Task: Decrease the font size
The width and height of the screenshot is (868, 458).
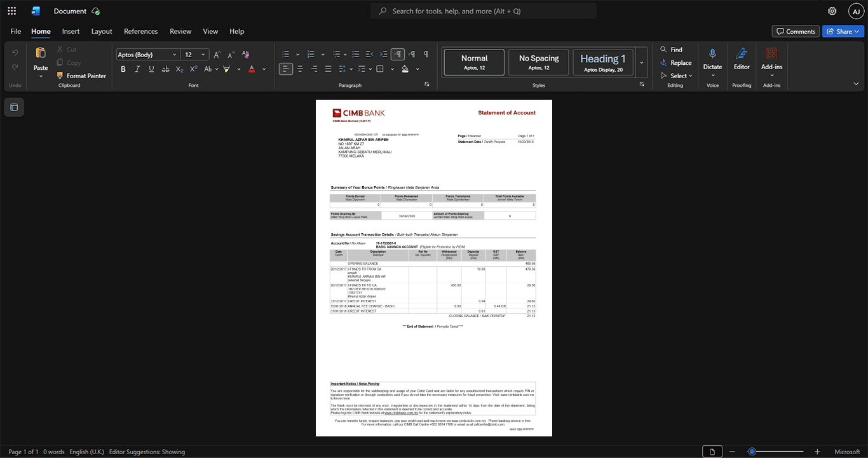Action: pos(232,55)
